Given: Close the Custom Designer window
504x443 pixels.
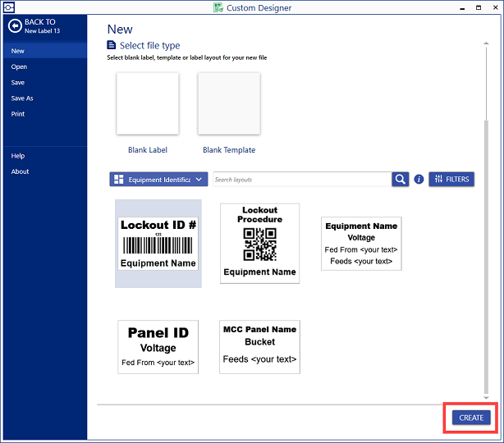Looking at the screenshot, I should tap(495, 7).
